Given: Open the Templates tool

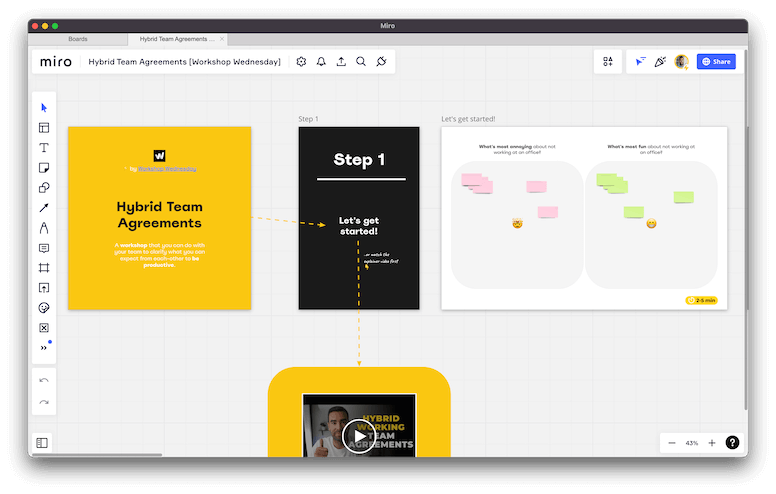Looking at the screenshot, I should [44, 127].
